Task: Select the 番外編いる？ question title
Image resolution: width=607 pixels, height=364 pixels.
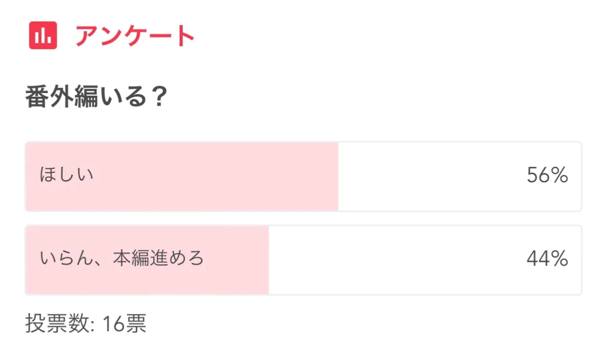Action: [96, 97]
